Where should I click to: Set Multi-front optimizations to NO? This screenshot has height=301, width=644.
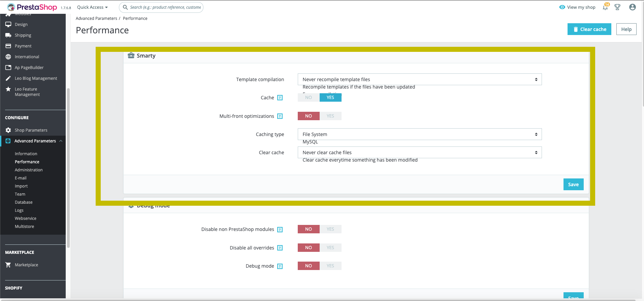click(309, 116)
